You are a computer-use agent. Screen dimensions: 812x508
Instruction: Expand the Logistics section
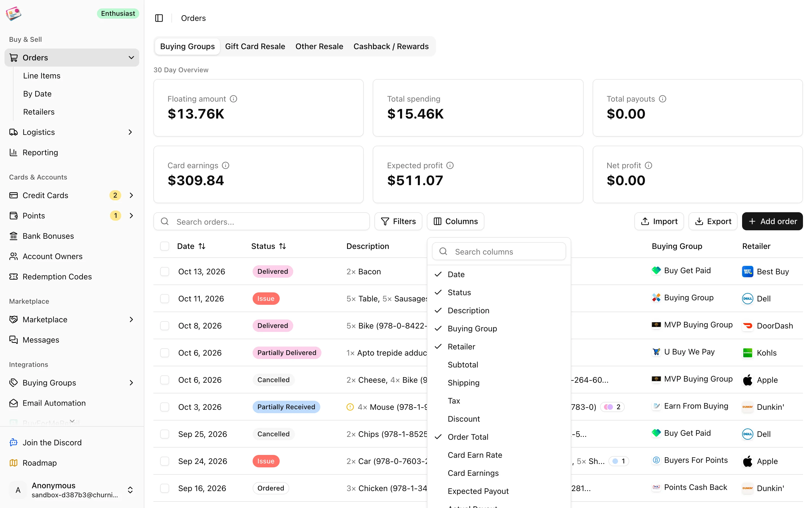(131, 132)
